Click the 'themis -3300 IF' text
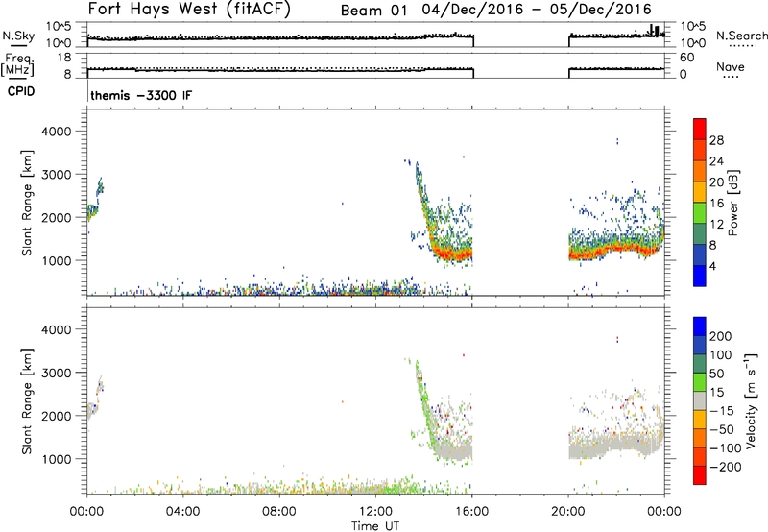The width and height of the screenshot is (768, 532). pyautogui.click(x=141, y=95)
